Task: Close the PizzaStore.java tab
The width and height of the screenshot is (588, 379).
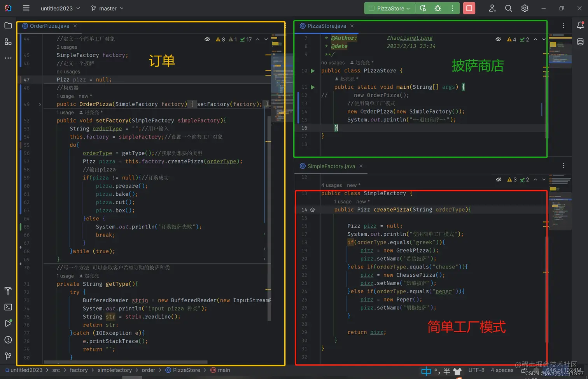Action: coord(352,26)
